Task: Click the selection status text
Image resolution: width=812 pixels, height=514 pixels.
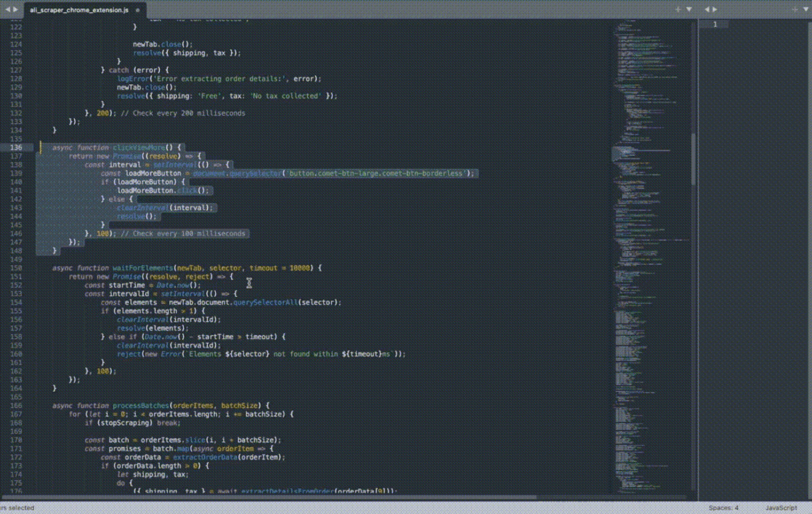Action: (17, 508)
